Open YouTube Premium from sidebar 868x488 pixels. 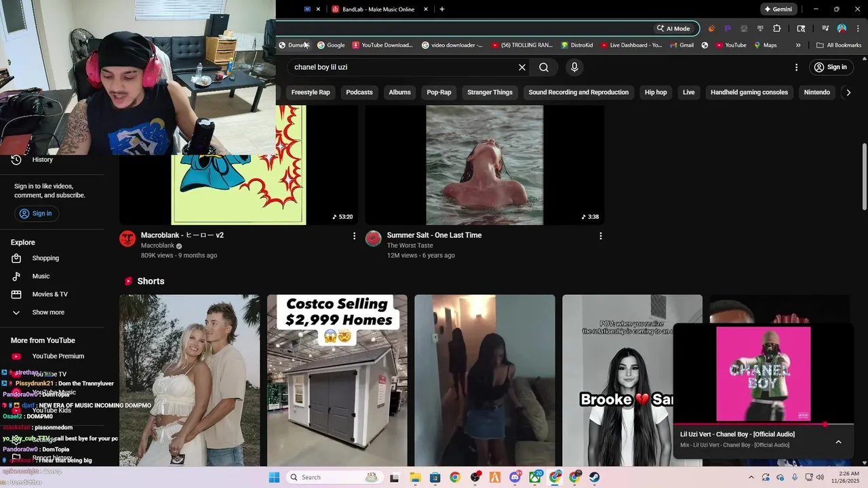pos(58,357)
